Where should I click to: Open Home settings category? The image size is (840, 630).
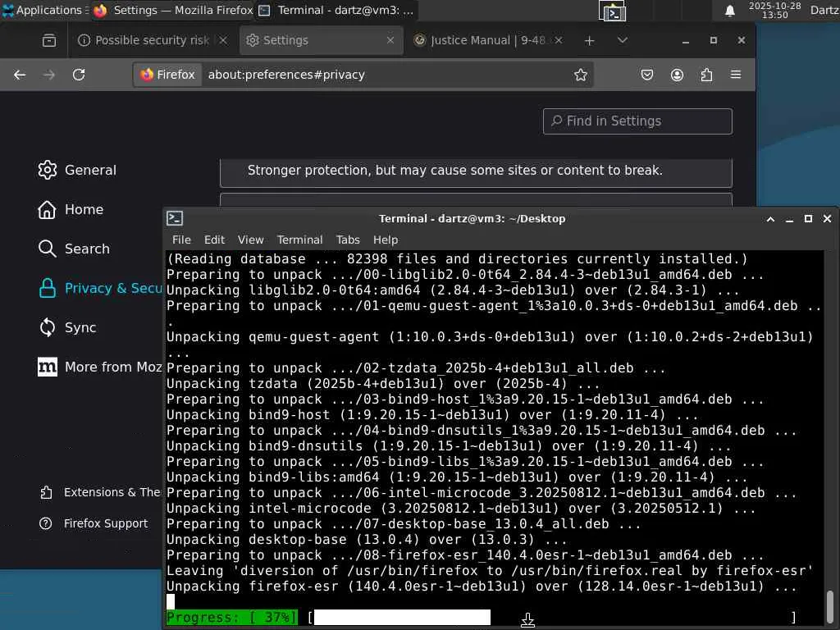71,209
